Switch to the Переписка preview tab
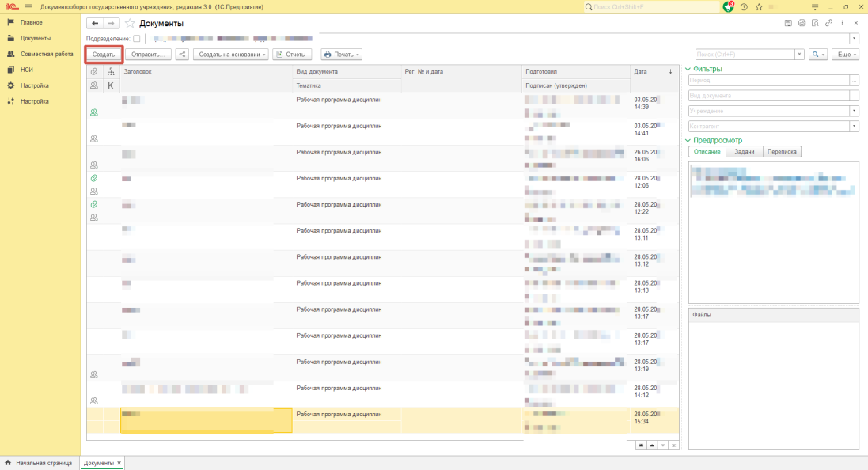The height and width of the screenshot is (470, 868). (x=782, y=151)
